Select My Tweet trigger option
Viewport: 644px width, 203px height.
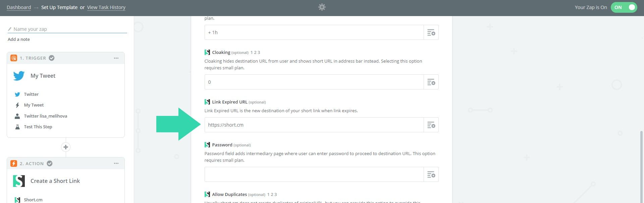(x=34, y=105)
